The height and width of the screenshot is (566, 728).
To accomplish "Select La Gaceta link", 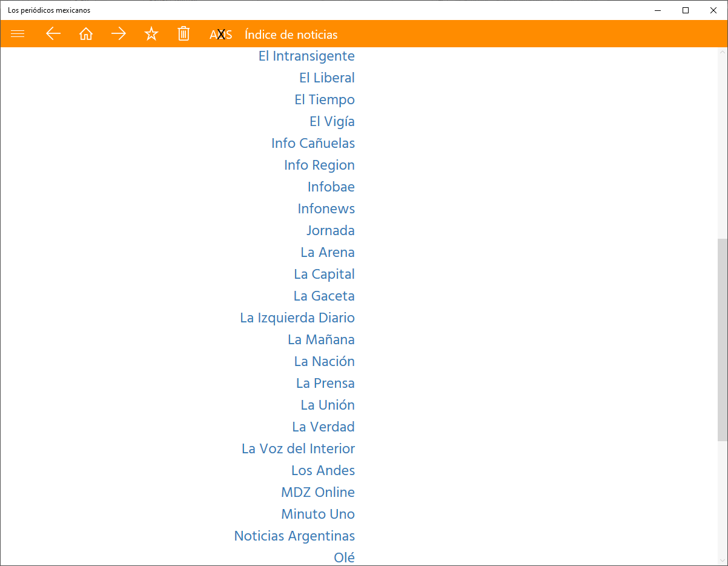I will point(324,296).
